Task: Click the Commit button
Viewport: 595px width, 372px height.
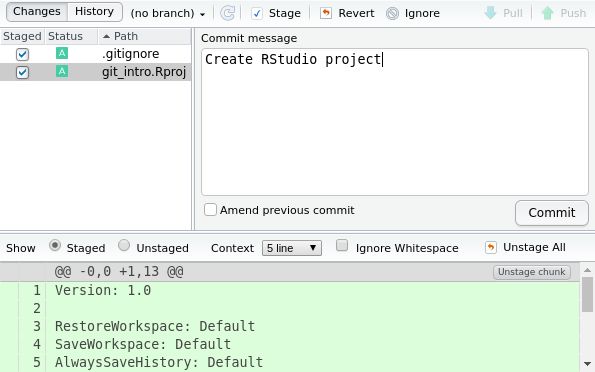Action: (x=552, y=213)
